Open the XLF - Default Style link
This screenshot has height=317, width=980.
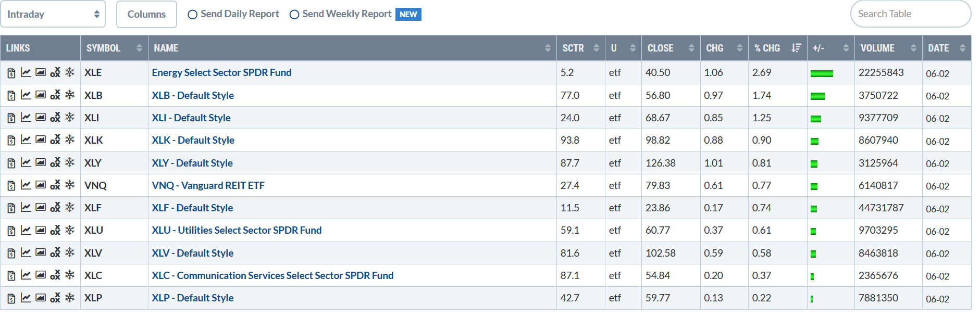192,208
